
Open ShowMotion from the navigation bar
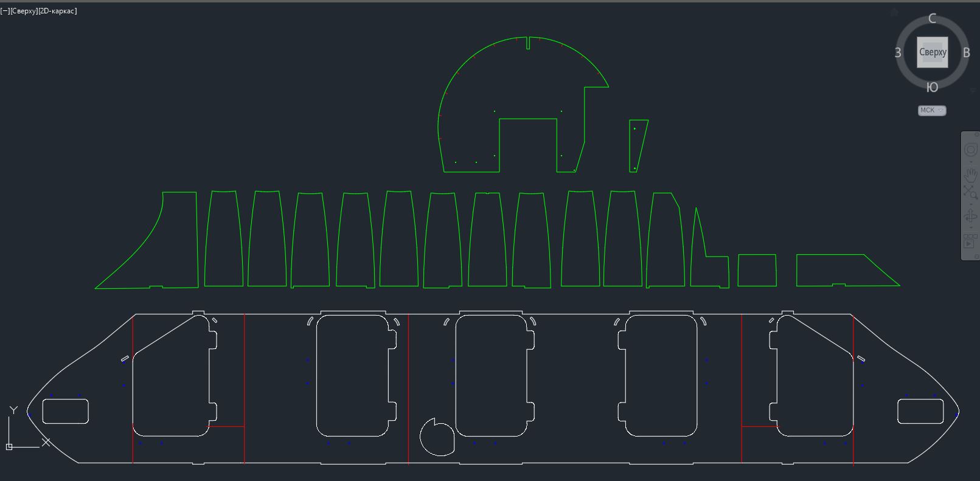click(970, 241)
